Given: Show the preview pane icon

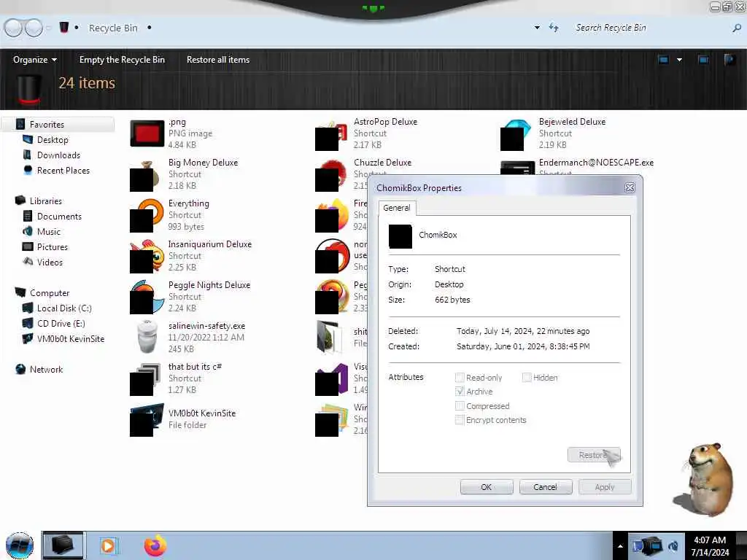Looking at the screenshot, I should click(x=703, y=60).
